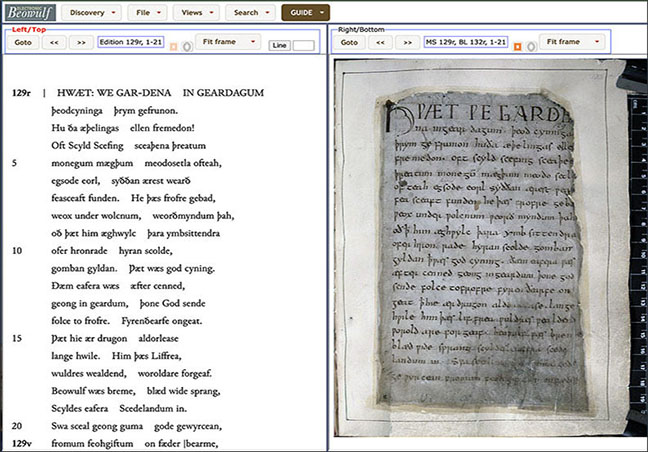Click the round gray icon in Right/Bottom panel
The height and width of the screenshot is (452, 648).
pyautogui.click(x=531, y=47)
